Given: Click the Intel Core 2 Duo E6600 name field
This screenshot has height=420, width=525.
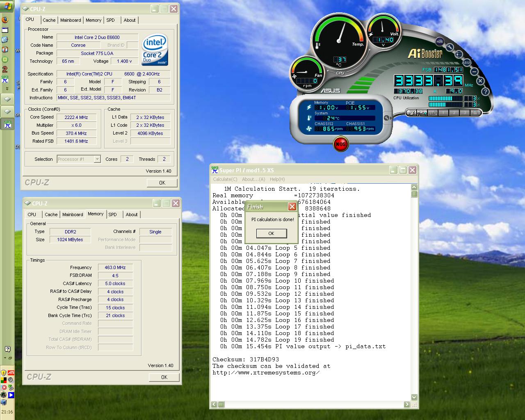Looking at the screenshot, I should (97, 37).
